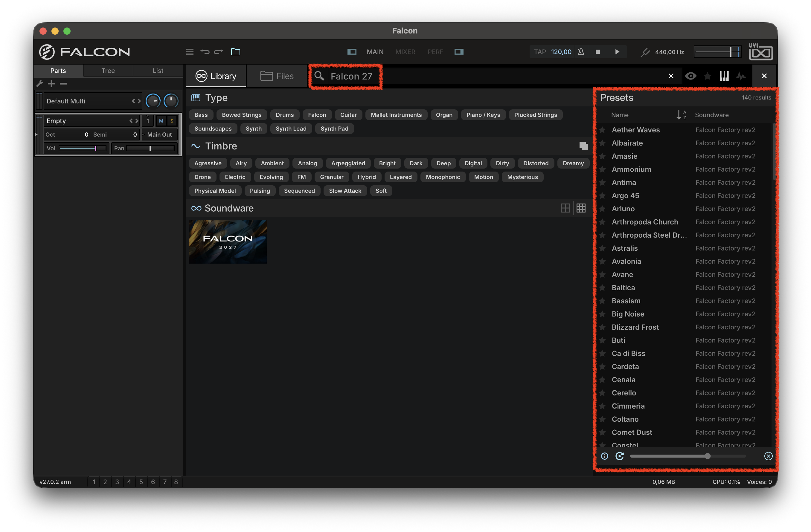
Task: Clear the Falcon 27 search text
Action: click(x=671, y=76)
